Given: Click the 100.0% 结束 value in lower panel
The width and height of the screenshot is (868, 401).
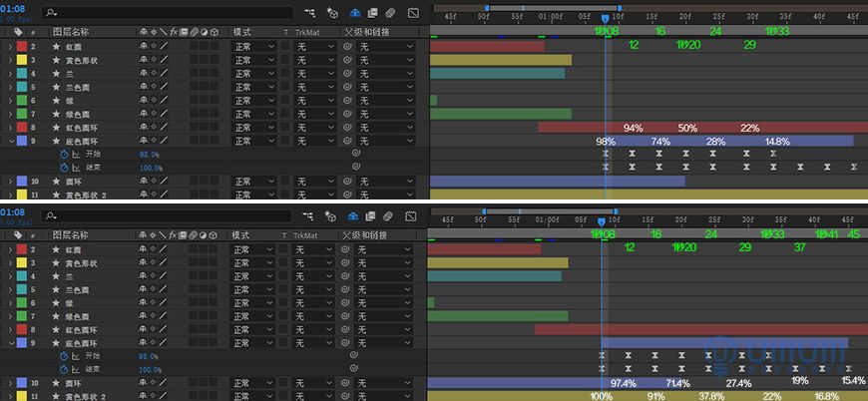Looking at the screenshot, I should (x=149, y=369).
